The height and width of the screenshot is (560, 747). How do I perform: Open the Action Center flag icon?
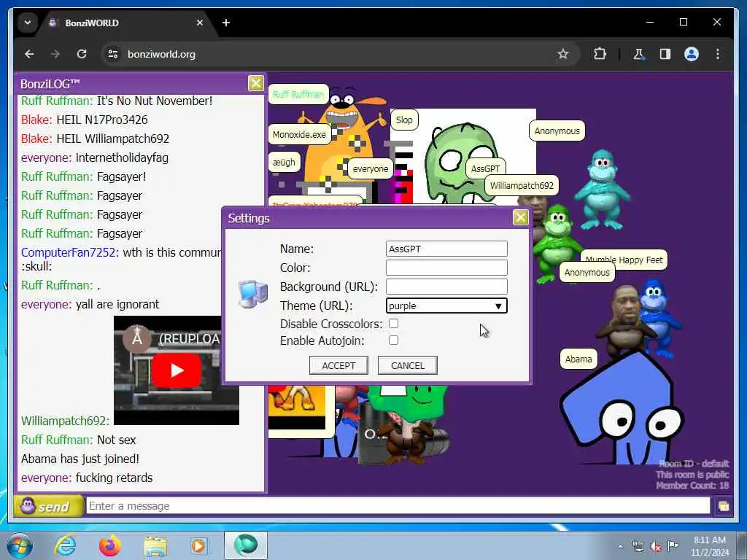click(x=673, y=545)
